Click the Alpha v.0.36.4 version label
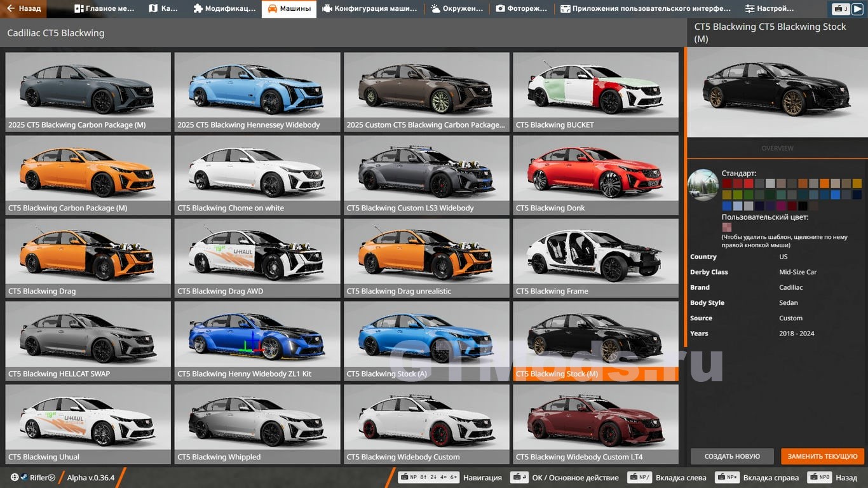The width and height of the screenshot is (868, 488). (91, 478)
